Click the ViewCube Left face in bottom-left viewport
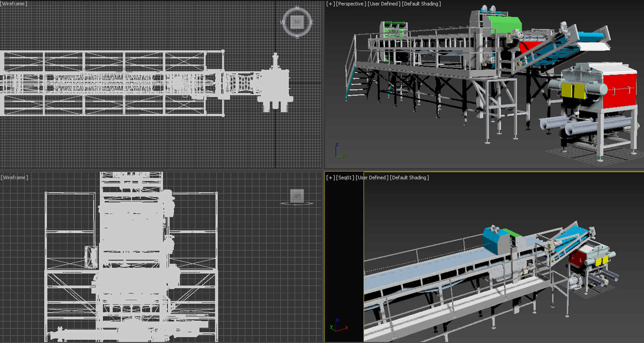Screen dimensions: 644x343 (297, 196)
